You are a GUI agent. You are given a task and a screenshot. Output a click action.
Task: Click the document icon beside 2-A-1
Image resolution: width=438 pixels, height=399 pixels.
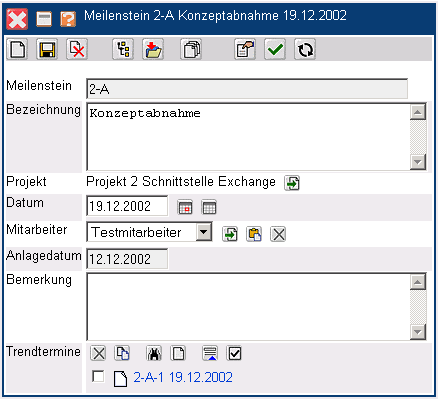coord(120,379)
